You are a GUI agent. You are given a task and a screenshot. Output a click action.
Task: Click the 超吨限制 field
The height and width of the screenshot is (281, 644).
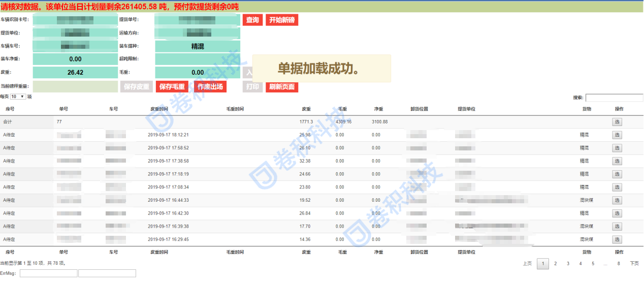click(198, 59)
